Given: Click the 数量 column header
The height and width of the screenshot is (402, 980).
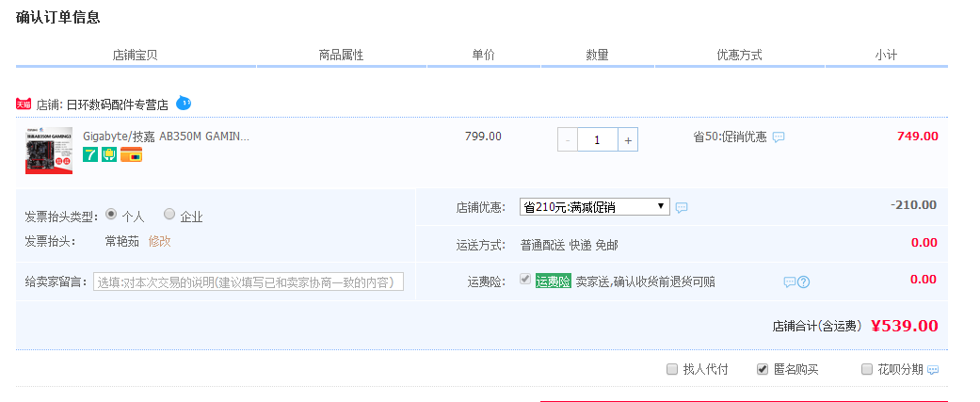Looking at the screenshot, I should (598, 55).
